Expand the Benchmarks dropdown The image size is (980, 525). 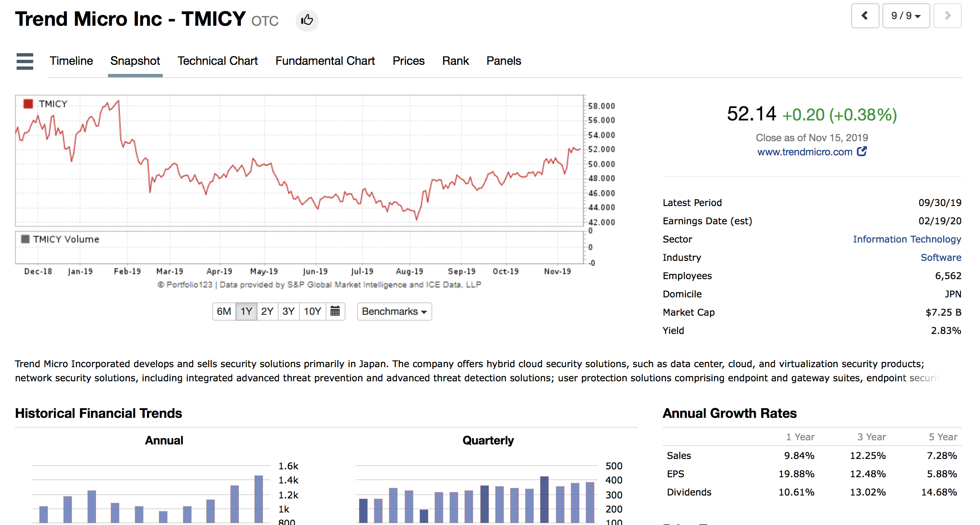click(x=394, y=311)
